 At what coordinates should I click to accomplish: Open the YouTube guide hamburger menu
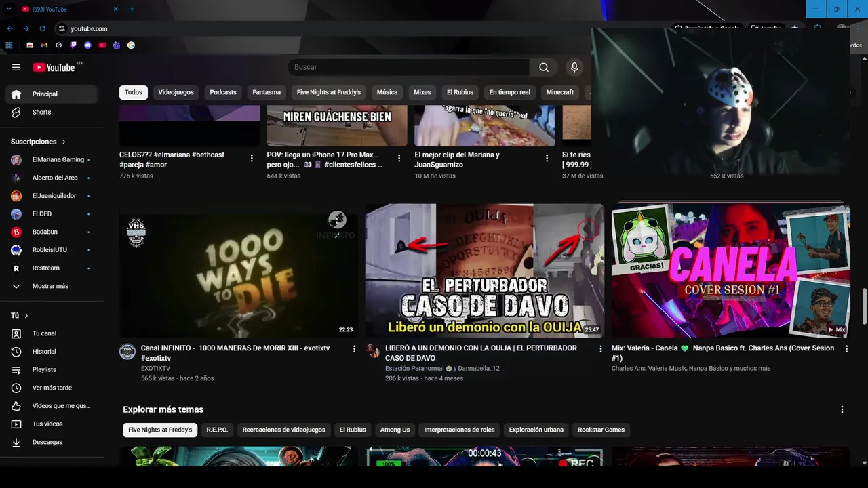16,67
